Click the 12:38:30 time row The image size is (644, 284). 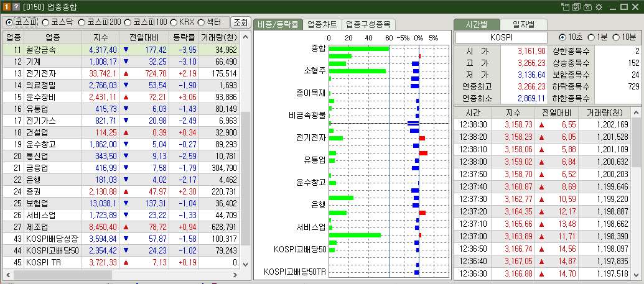coord(543,125)
